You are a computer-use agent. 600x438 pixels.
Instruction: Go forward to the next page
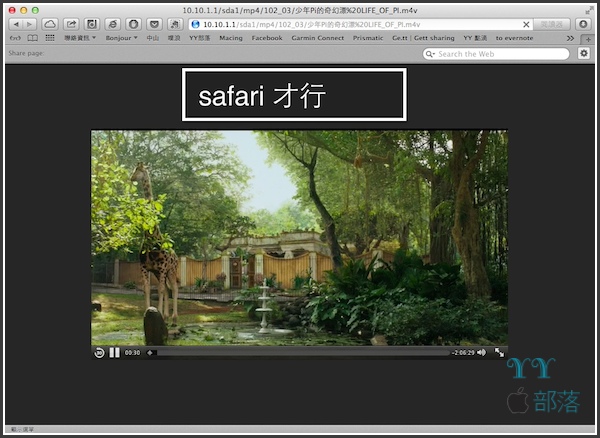29,24
